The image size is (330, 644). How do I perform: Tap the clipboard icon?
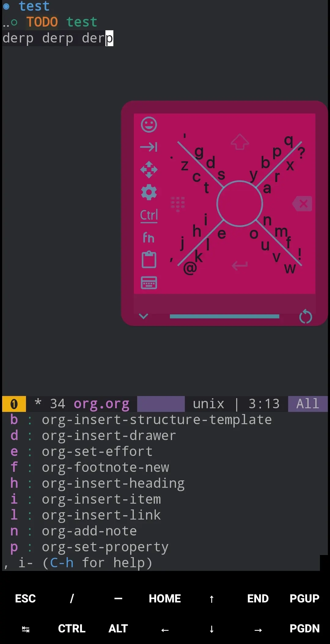(x=149, y=260)
